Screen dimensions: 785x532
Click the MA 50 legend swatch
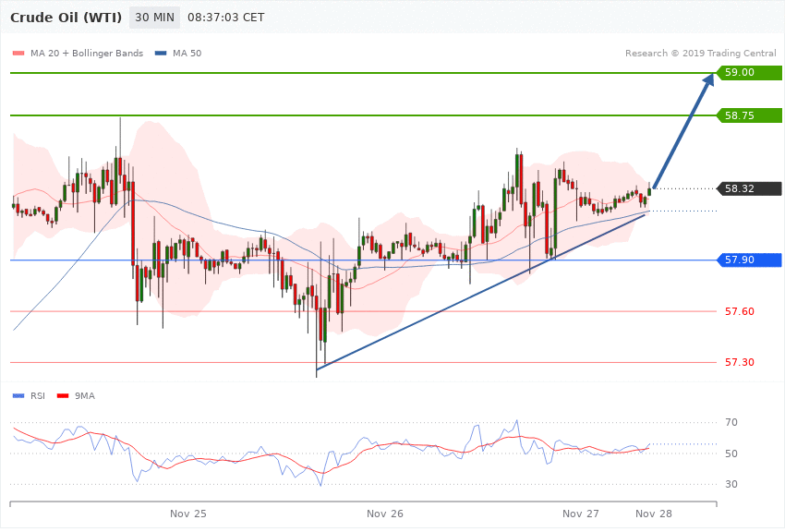click(x=161, y=53)
